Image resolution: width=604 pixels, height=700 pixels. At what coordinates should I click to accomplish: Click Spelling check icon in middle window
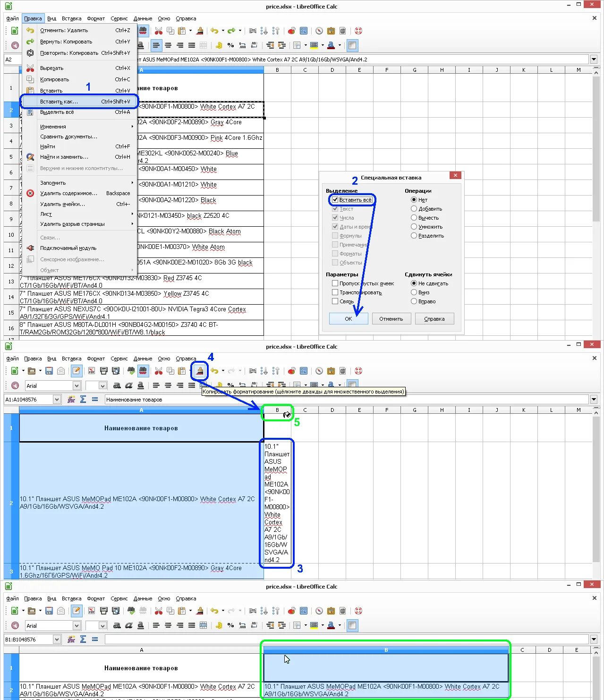coord(131,371)
